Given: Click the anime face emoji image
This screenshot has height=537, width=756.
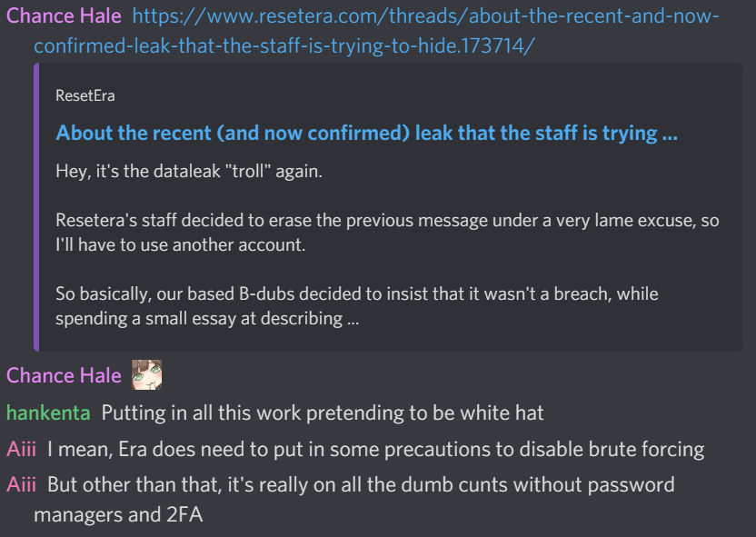Looking at the screenshot, I should 147,374.
